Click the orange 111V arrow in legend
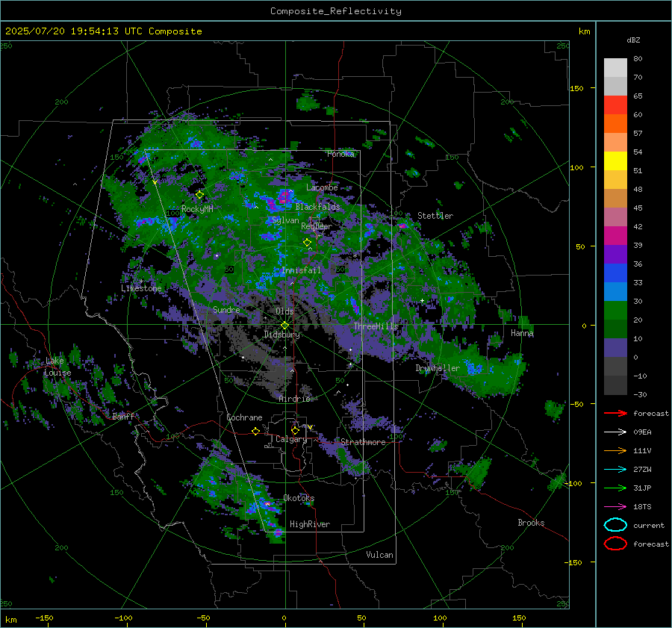Screen dimensions: 672x628 (615, 450)
